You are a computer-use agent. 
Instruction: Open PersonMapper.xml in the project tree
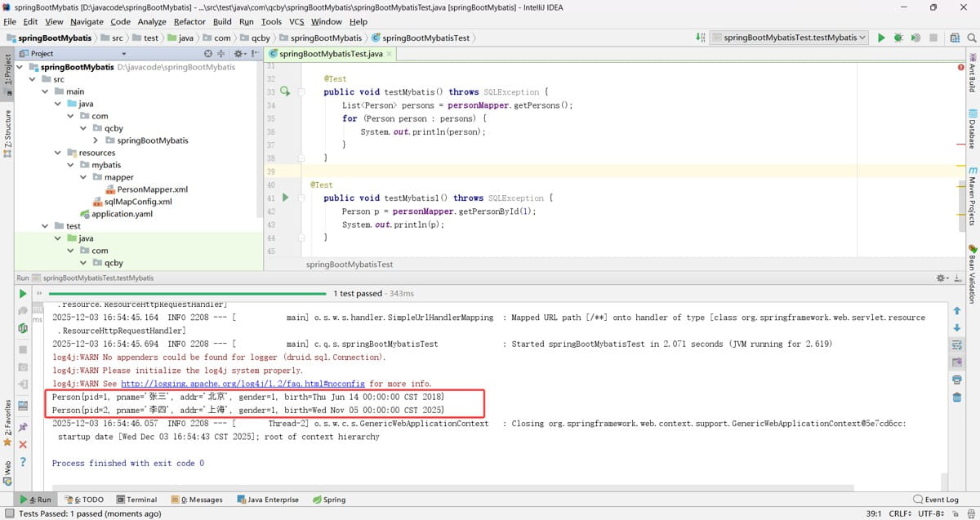pos(152,189)
